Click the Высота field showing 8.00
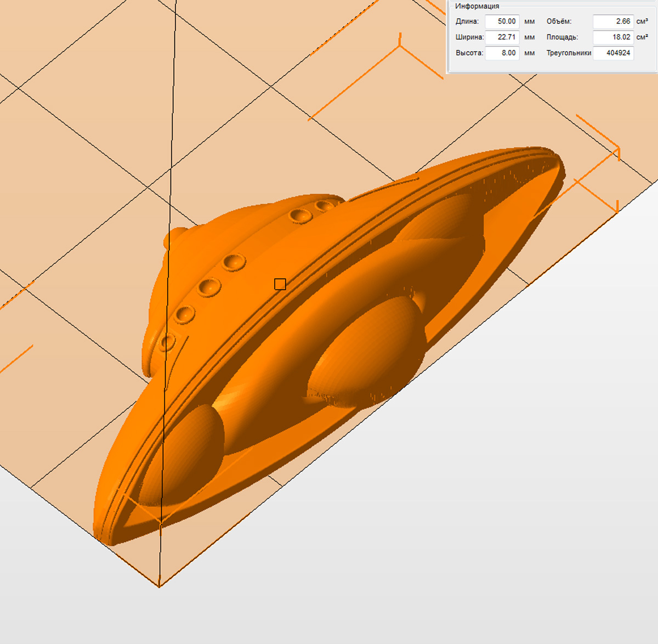The image size is (658, 644). click(x=502, y=53)
